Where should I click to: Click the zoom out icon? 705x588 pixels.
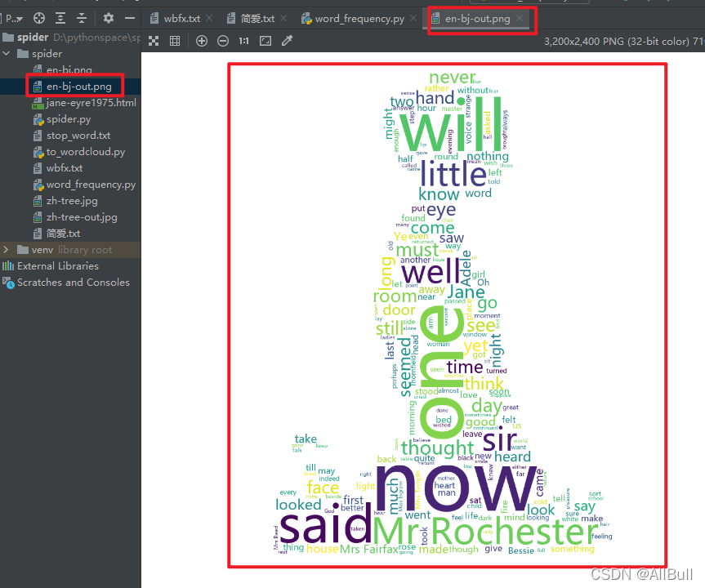point(223,41)
